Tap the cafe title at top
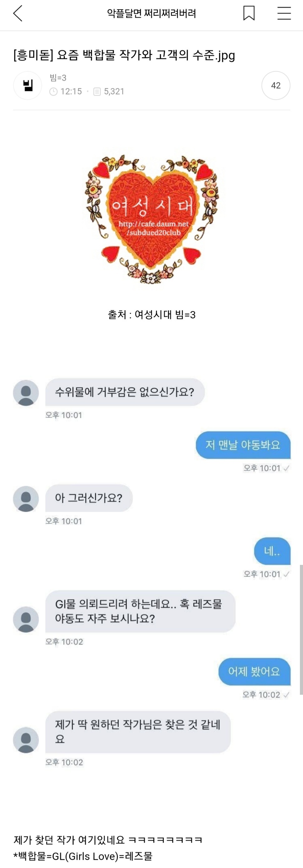303x868 pixels. point(151,14)
